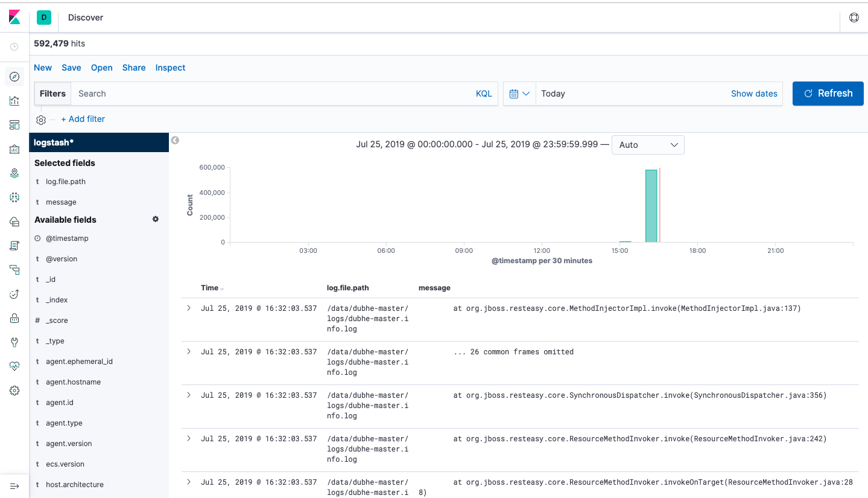868x498 pixels.
Task: Open the filter options gear icon
Action: pos(41,120)
